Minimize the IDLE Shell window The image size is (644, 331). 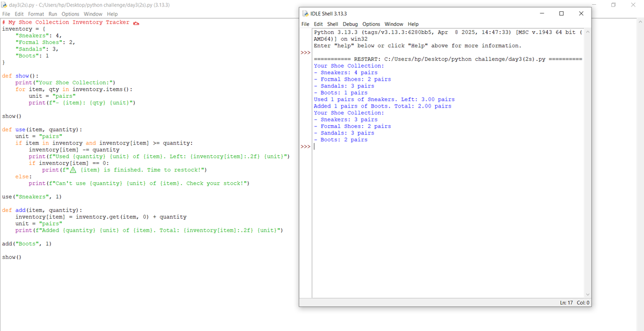click(541, 13)
